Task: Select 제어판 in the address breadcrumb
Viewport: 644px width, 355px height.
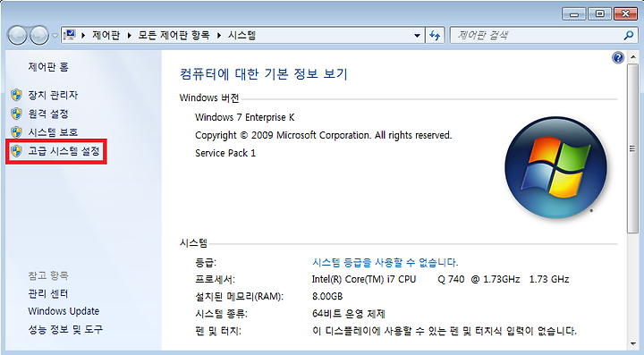Action: click(106, 35)
